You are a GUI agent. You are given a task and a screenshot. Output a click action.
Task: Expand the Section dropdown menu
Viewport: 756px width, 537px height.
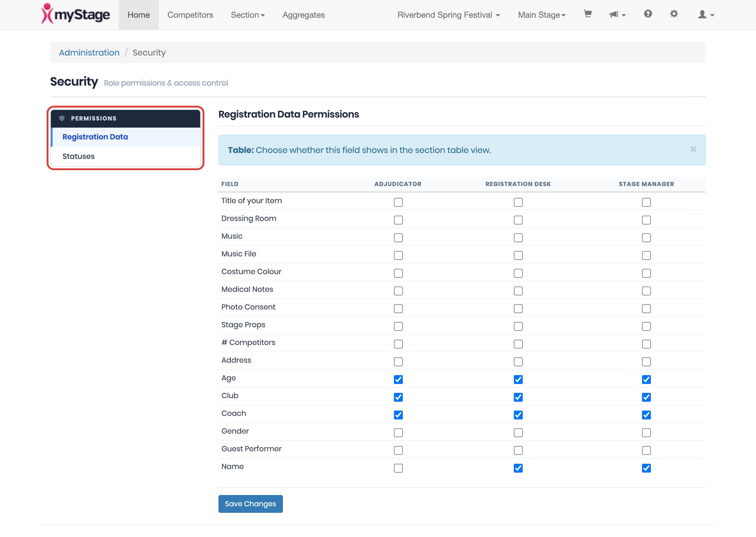coord(247,15)
